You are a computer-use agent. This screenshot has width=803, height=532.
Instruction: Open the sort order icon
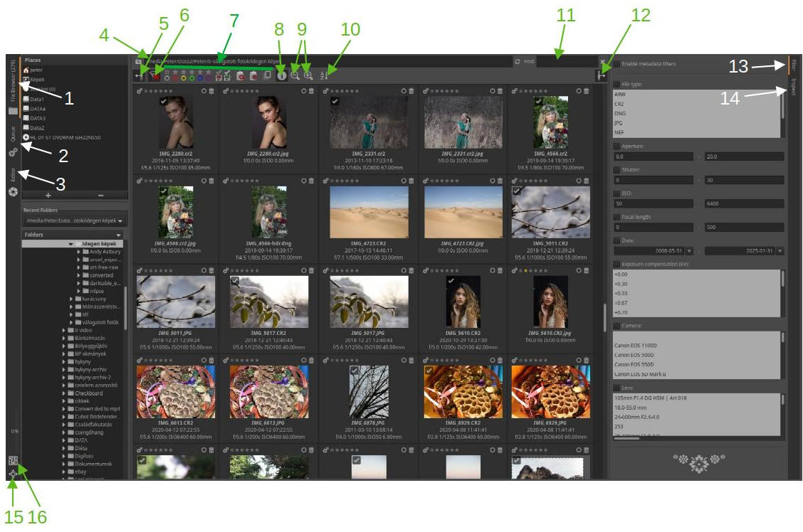(x=325, y=75)
